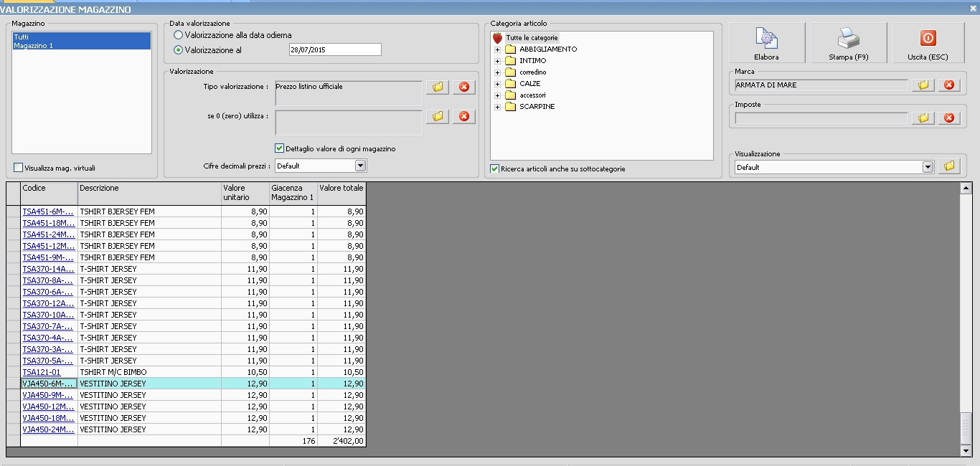The width and height of the screenshot is (980, 466).
Task: Click the 'Valore totale' column header
Action: coord(341,194)
